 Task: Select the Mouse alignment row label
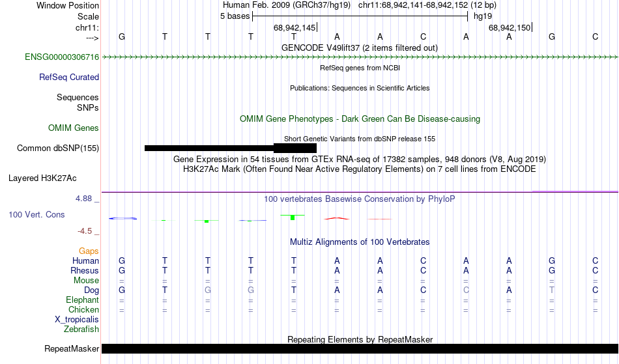click(x=86, y=281)
